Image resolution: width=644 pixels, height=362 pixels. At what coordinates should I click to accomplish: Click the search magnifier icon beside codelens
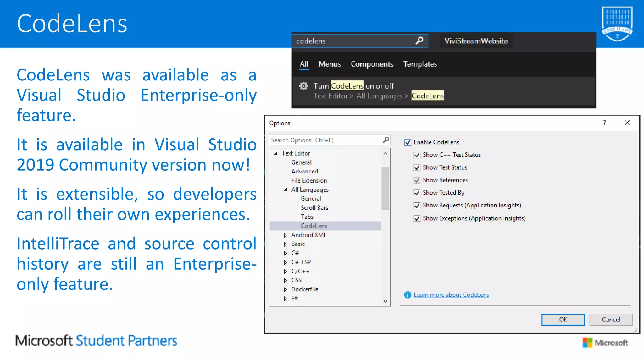(x=419, y=41)
